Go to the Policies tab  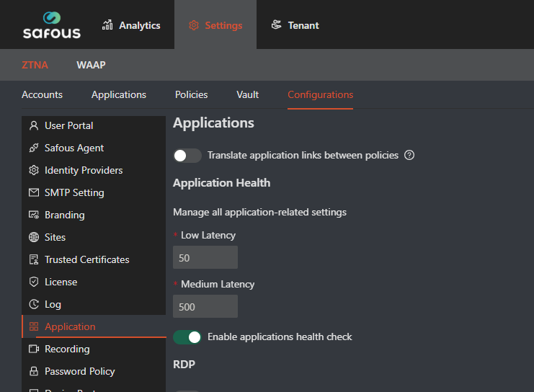[x=191, y=94]
